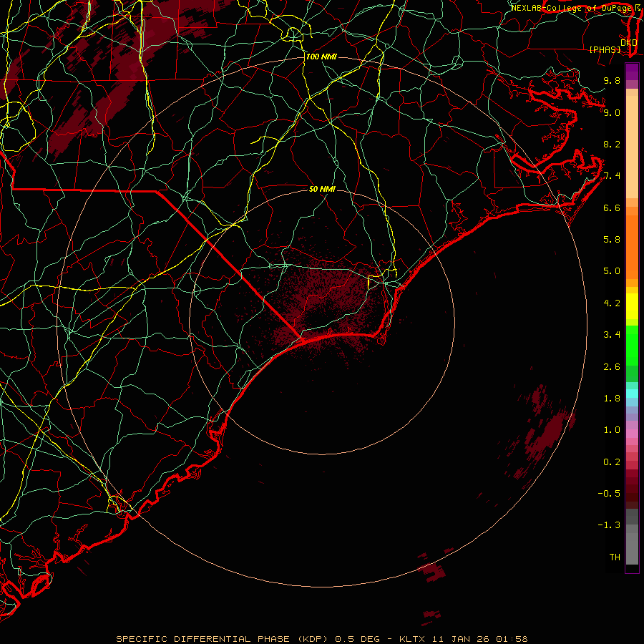Click the yellow segment of the color bar
Screen dimensions: 644x644
pos(632,306)
